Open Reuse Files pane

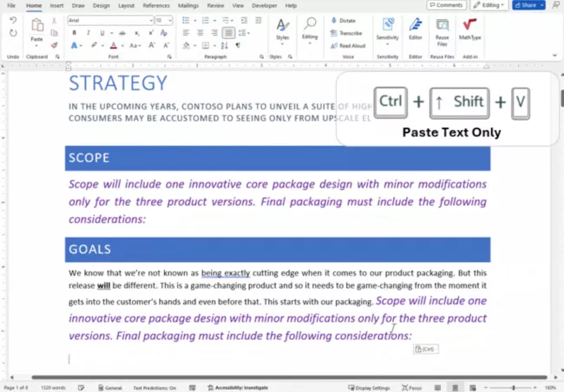(x=442, y=33)
